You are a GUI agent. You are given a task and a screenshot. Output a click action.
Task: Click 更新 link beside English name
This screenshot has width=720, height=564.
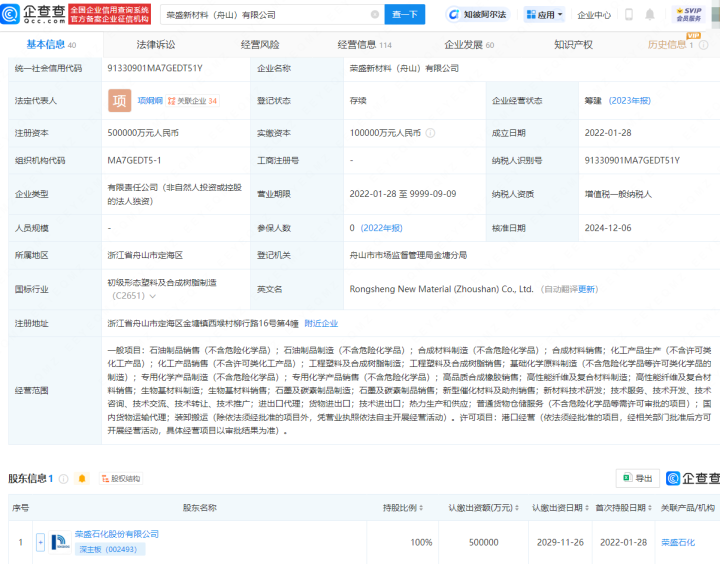pos(586,289)
